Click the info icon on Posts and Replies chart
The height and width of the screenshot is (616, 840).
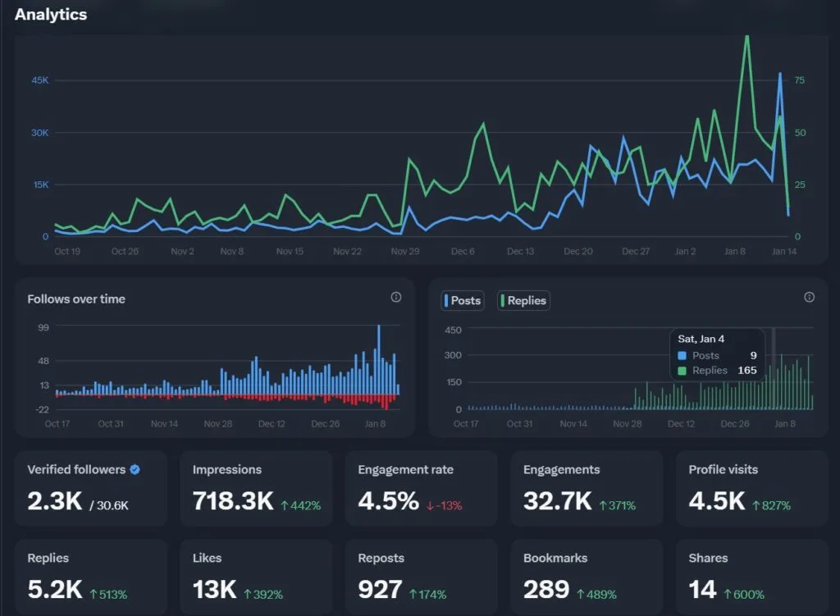[810, 298]
